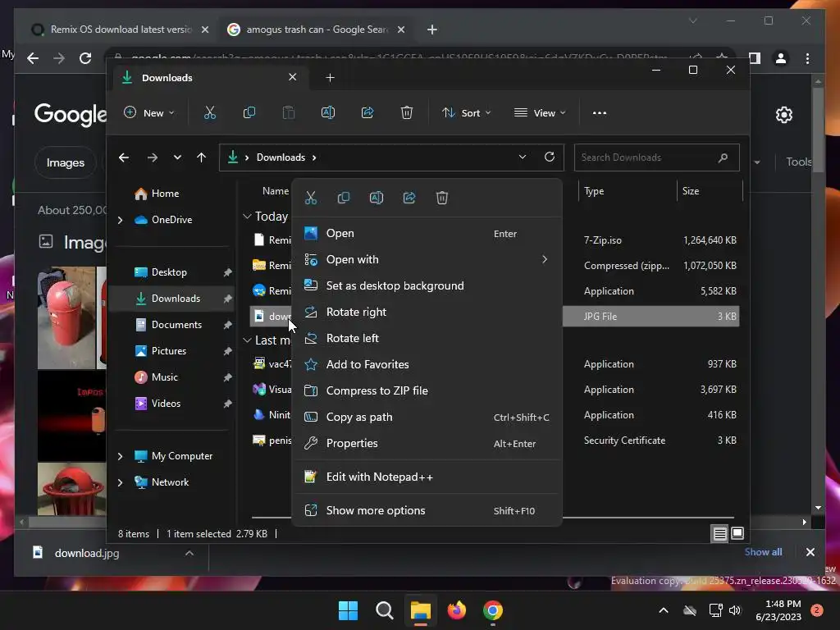Open recent locations dropdown arrow

(x=177, y=157)
